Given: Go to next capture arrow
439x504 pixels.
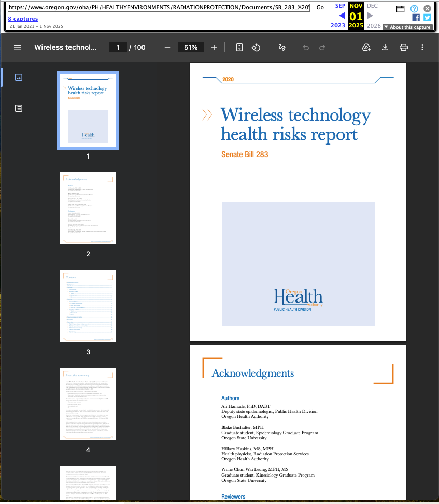Looking at the screenshot, I should 370,16.
